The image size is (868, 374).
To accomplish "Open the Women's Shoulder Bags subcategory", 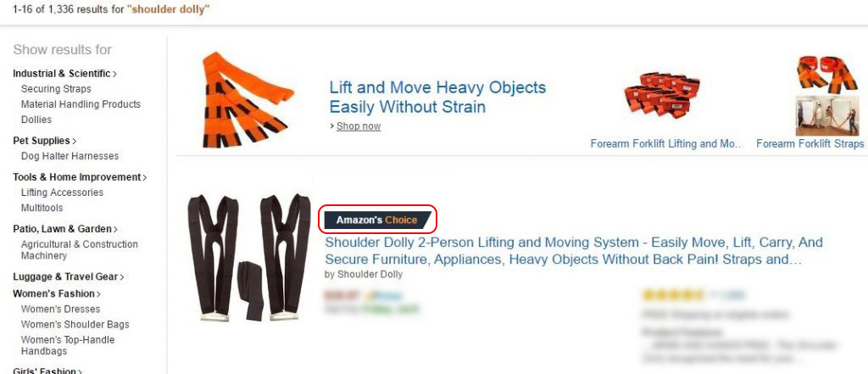I will pyautogui.click(x=75, y=325).
